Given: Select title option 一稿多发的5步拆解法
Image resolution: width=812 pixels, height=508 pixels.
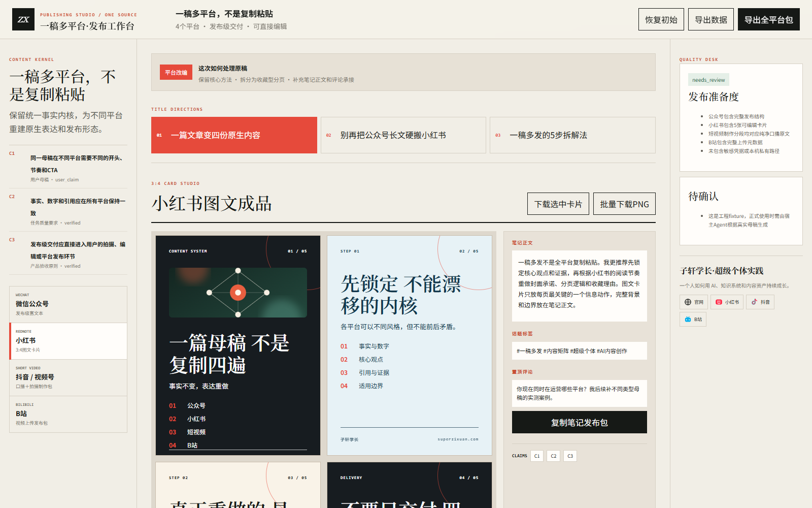Looking at the screenshot, I should (x=572, y=135).
